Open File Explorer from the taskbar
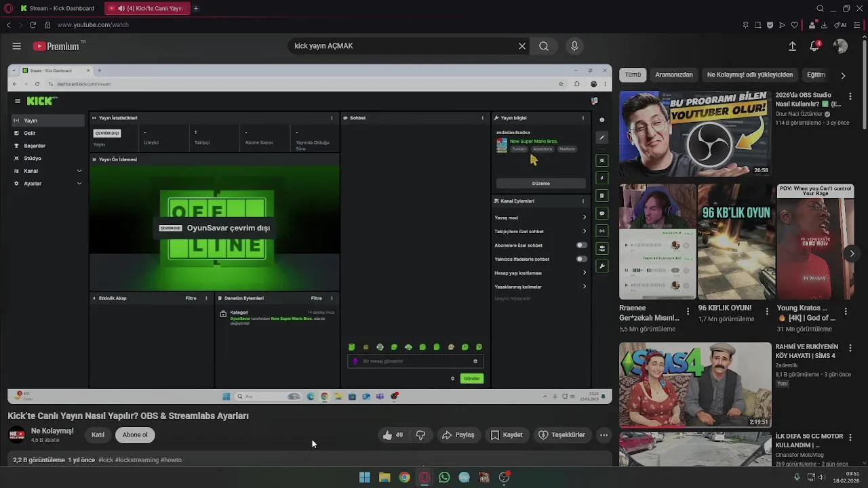Screen dimensions: 868x488 point(384,477)
